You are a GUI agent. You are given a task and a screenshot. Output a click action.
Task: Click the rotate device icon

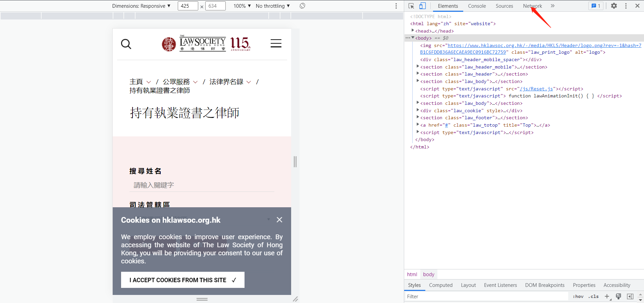[302, 6]
